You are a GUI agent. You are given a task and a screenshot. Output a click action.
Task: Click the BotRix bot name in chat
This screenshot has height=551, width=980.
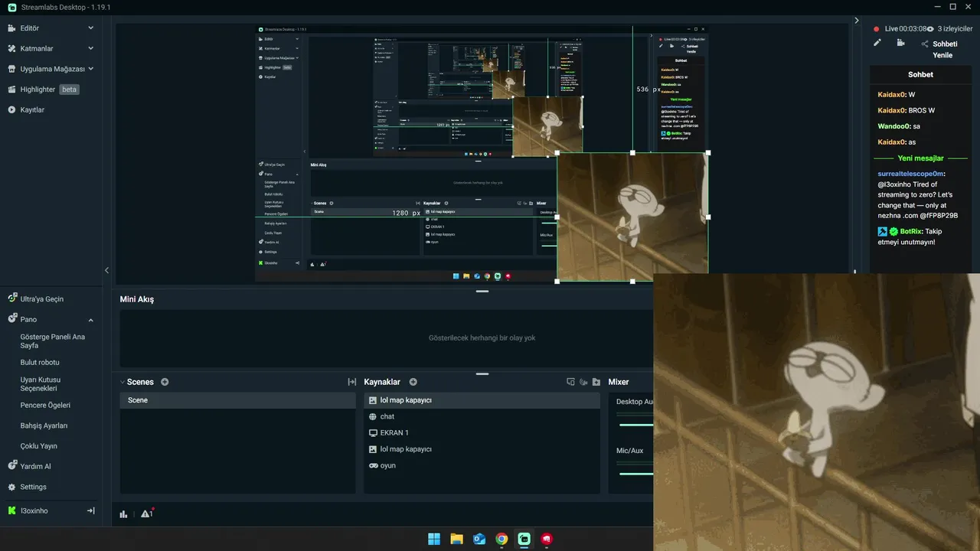(x=910, y=231)
